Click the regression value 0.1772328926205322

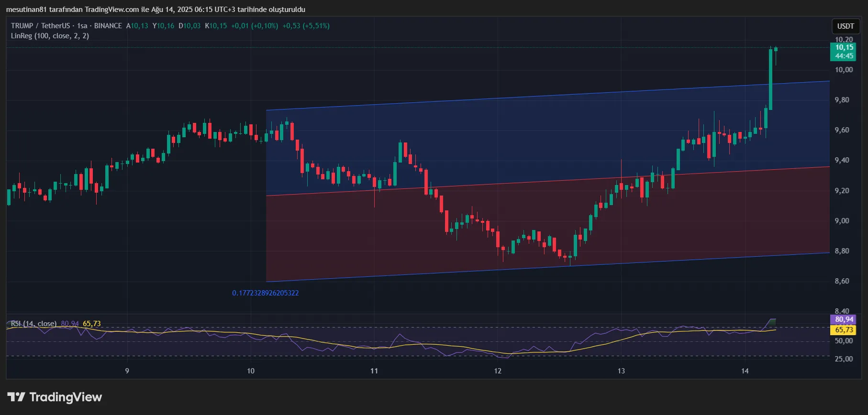point(266,293)
